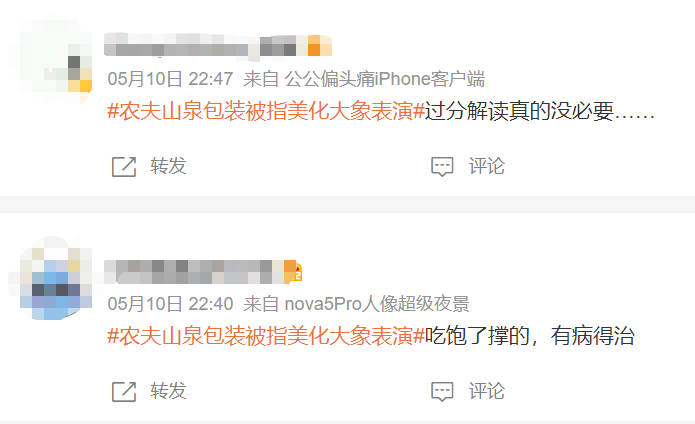695x424 pixels.
Task: Open the second post's hashtag 农夫山泉包装被指美化大象表演
Action: (x=266, y=336)
